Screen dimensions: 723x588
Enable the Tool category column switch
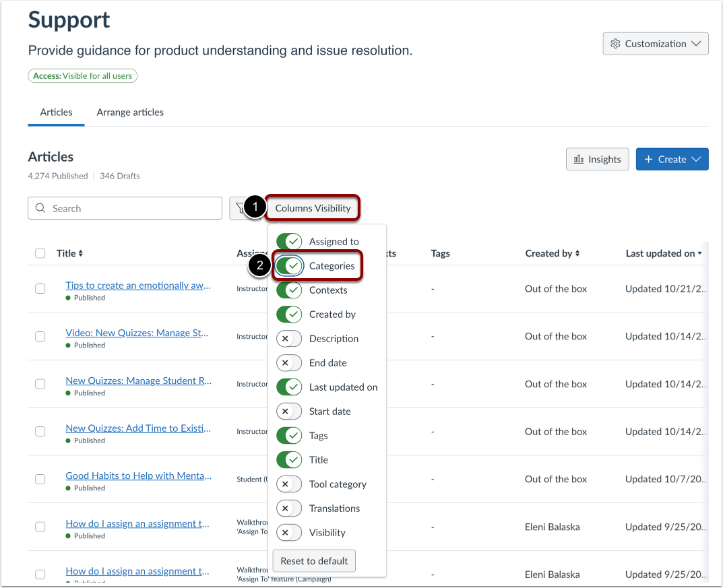pyautogui.click(x=289, y=484)
